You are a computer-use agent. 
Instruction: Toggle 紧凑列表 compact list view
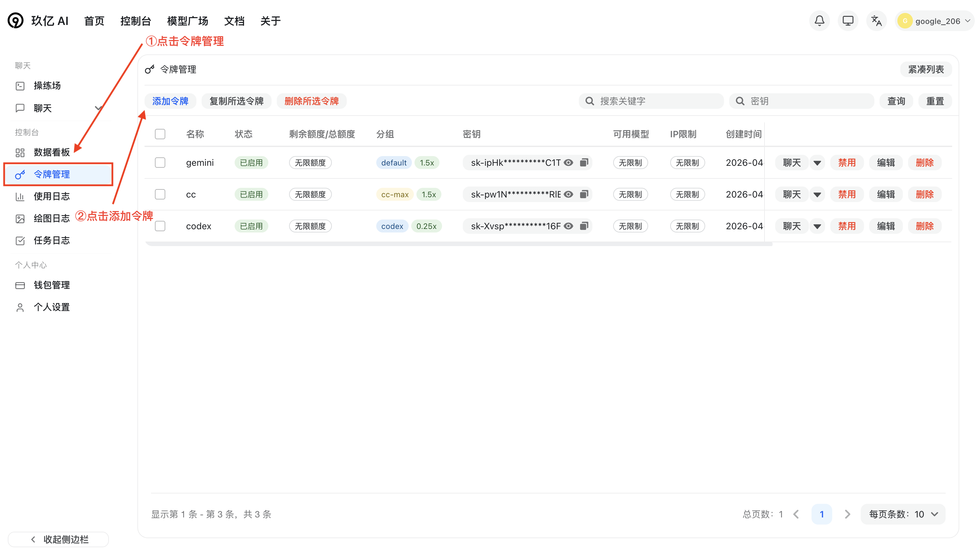coord(926,69)
